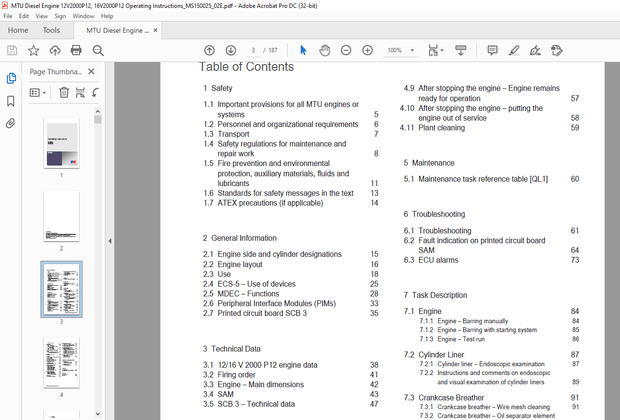Delete selected page with trash icon
Viewport: 620px width, 420px height.
[x=64, y=93]
